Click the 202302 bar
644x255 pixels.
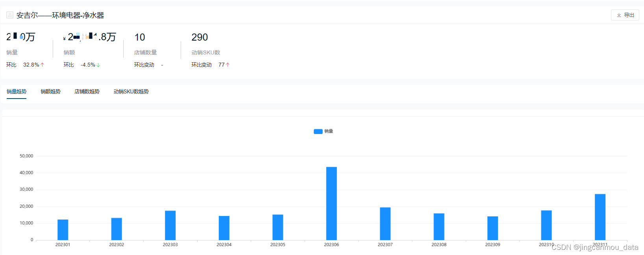pyautogui.click(x=117, y=229)
